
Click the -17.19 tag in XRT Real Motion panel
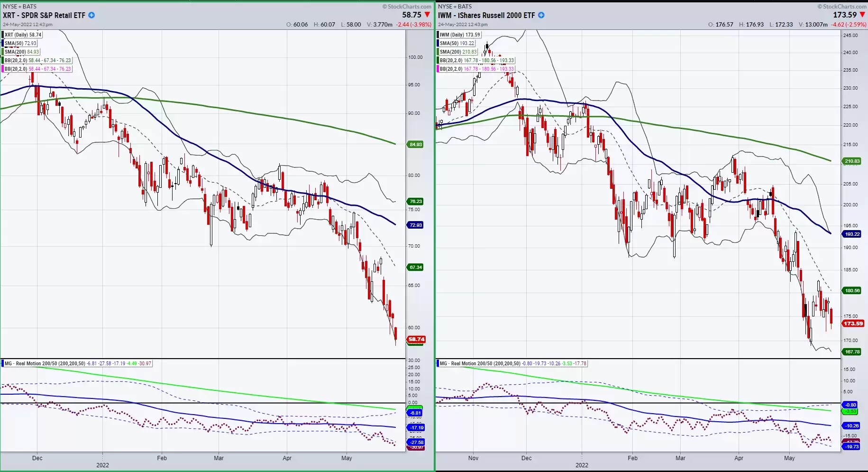point(416,427)
